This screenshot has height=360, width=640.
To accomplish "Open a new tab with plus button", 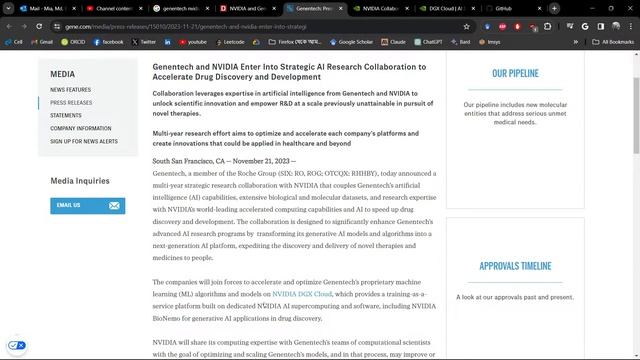I will (x=554, y=8).
